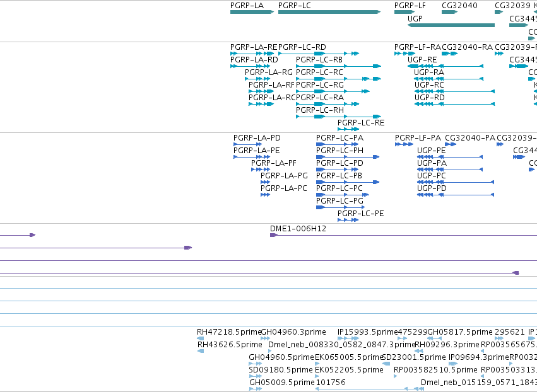Open protein PGRP-LF-PA
The width and height of the screenshot is (537, 392).
click(x=418, y=138)
